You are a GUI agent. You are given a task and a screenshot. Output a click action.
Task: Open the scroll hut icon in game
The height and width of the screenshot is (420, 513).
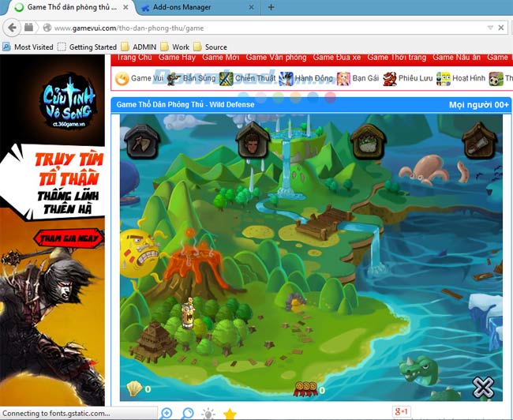pyautogui.click(x=479, y=141)
